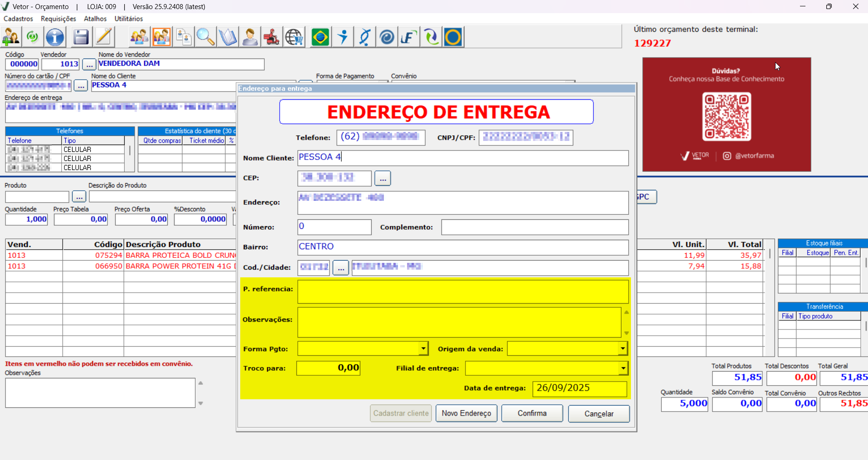
Task: Click the Novo Endereço button
Action: pos(466,413)
